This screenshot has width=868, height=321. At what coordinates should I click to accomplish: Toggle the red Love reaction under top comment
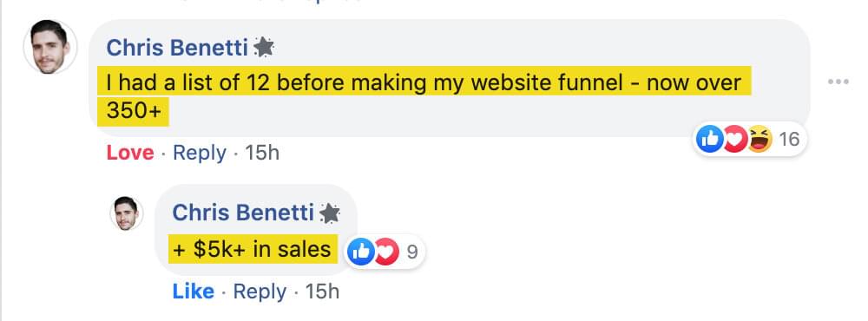click(130, 153)
